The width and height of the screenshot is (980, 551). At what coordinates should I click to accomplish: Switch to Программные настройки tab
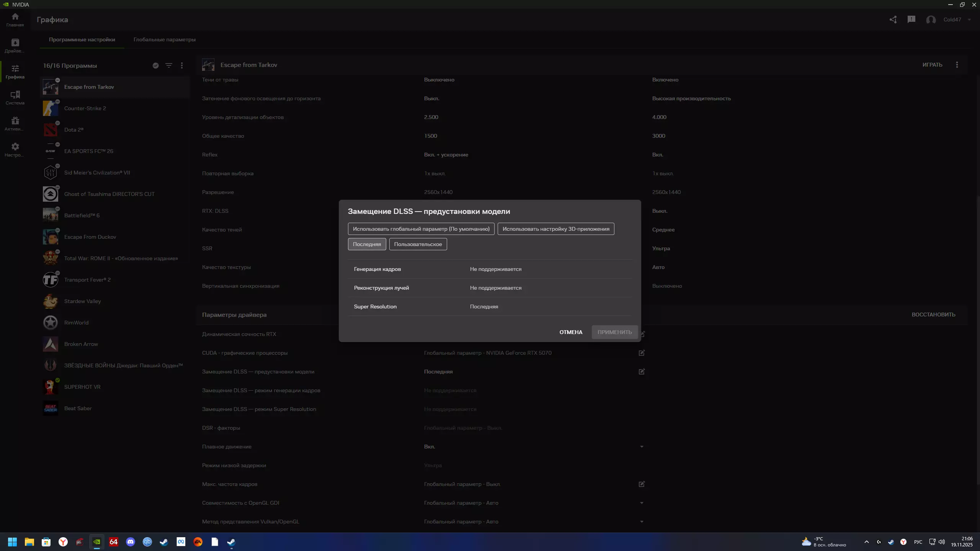point(82,39)
